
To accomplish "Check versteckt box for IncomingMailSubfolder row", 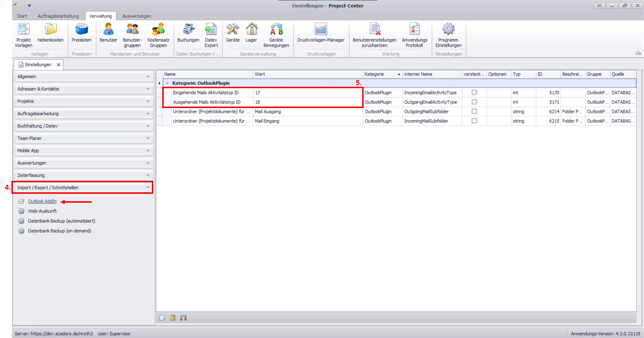I will tap(474, 121).
